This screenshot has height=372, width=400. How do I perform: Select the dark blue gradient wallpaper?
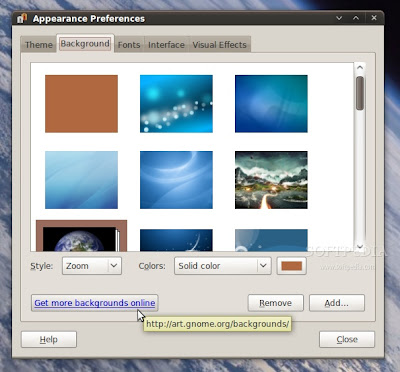(x=271, y=104)
